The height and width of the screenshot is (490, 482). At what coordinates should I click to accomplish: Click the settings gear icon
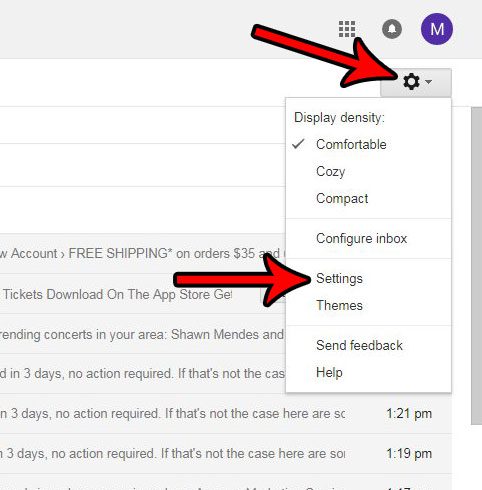411,81
